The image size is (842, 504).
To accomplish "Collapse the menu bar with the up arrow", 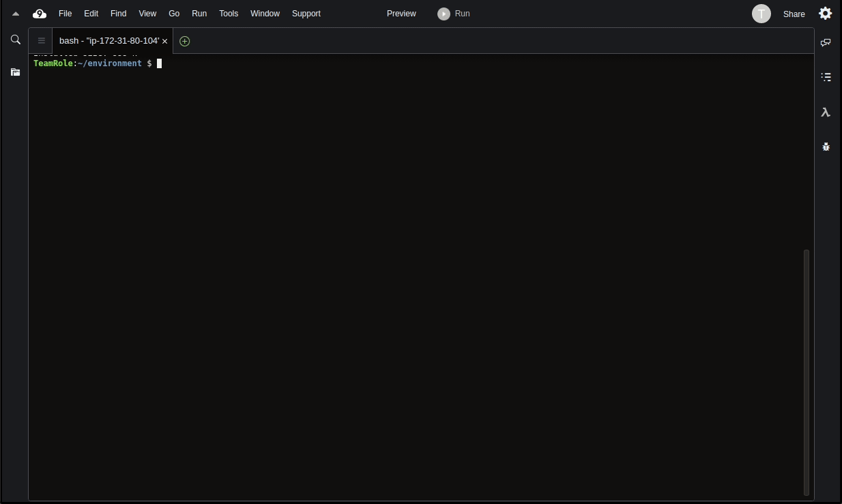I will (16, 14).
